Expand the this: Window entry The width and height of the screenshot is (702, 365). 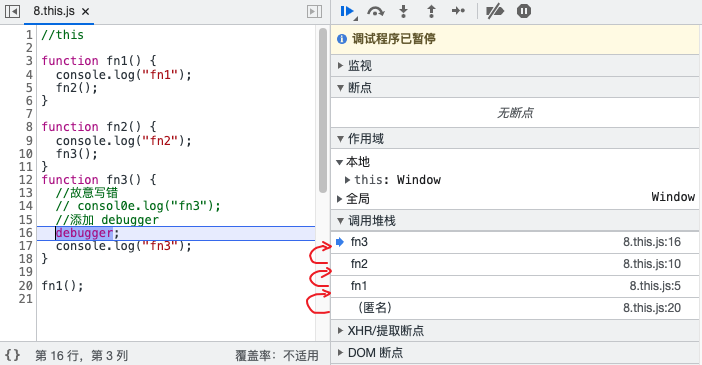click(x=347, y=180)
